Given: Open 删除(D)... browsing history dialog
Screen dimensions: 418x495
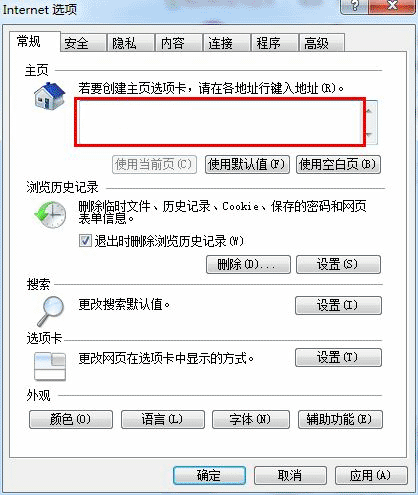Looking at the screenshot, I should (x=248, y=264).
